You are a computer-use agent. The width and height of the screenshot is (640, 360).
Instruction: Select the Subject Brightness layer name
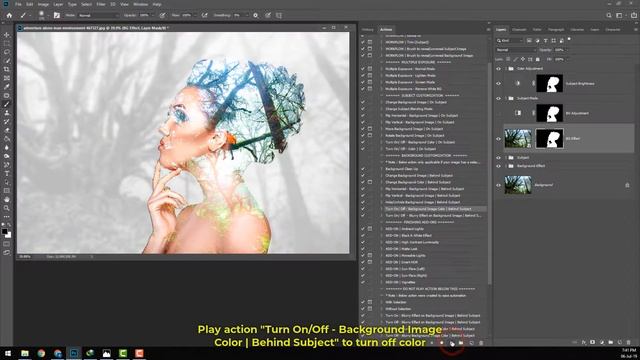pos(580,84)
